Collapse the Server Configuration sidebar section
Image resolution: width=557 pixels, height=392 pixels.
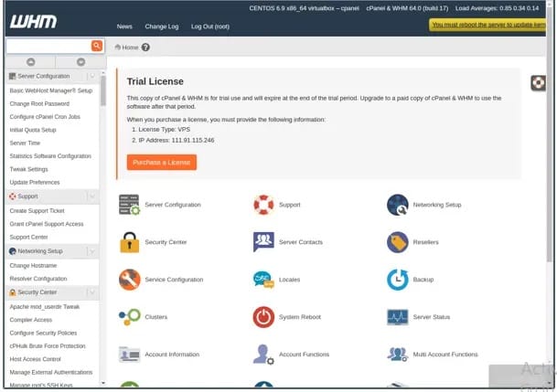pyautogui.click(x=92, y=76)
